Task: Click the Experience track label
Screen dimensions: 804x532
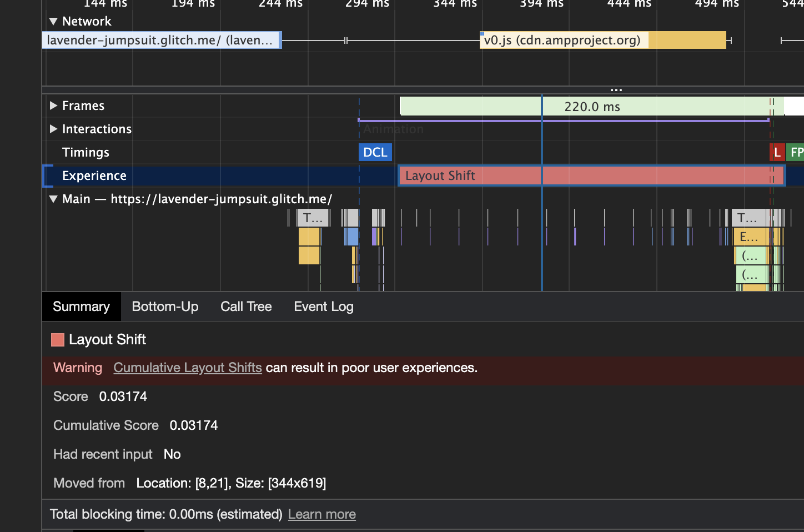Action: click(x=94, y=175)
